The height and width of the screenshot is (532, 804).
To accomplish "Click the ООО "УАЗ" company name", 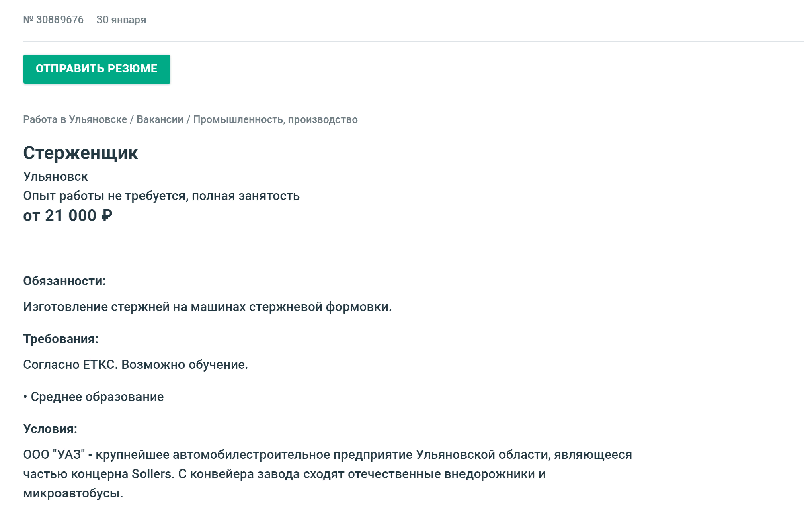I will tap(54, 454).
